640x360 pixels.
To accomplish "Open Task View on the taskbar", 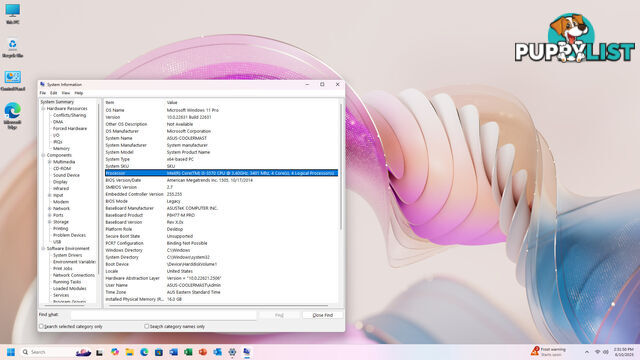I will pos(100,352).
